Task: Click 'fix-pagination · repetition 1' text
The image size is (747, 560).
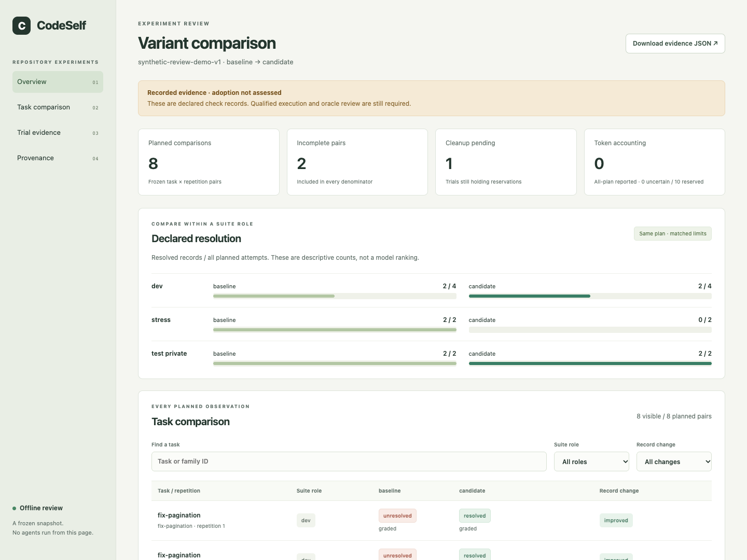Action: coord(191,526)
